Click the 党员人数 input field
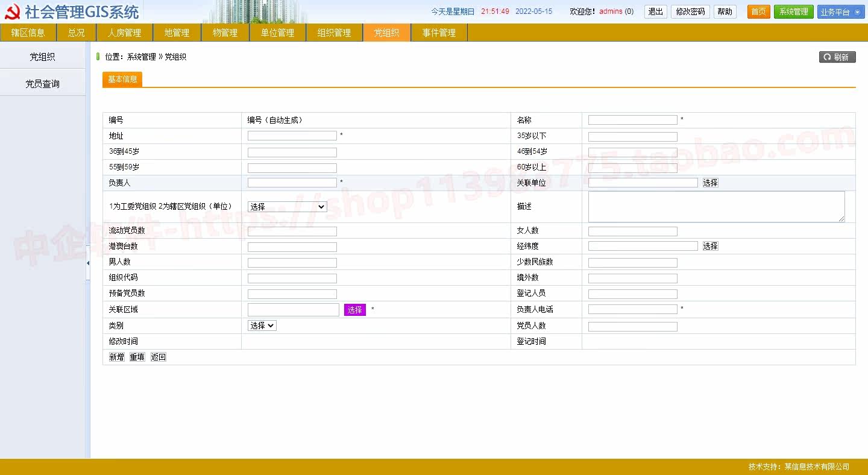The width and height of the screenshot is (868, 475). coord(633,327)
